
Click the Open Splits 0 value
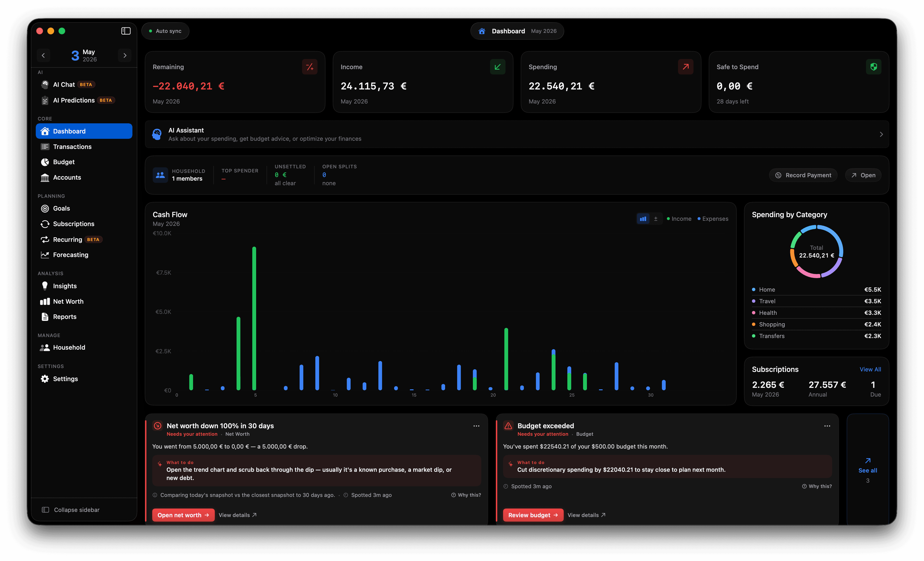click(x=324, y=175)
